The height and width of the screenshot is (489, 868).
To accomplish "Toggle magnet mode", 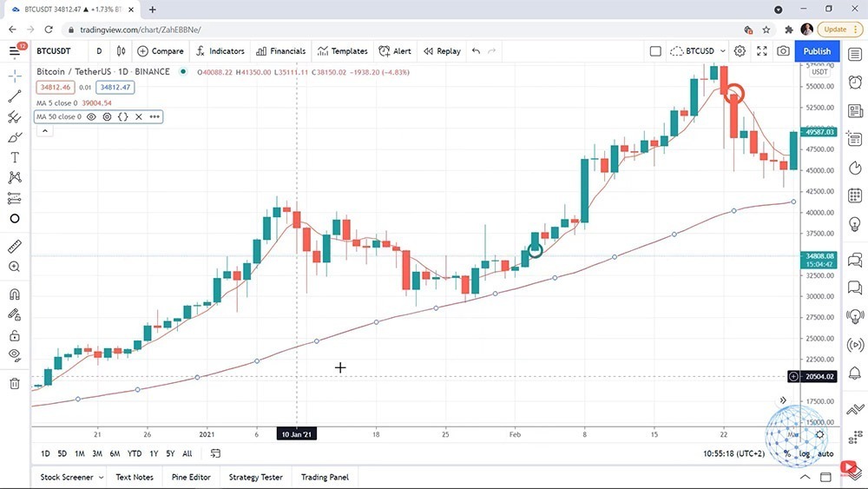I will tap(15, 294).
